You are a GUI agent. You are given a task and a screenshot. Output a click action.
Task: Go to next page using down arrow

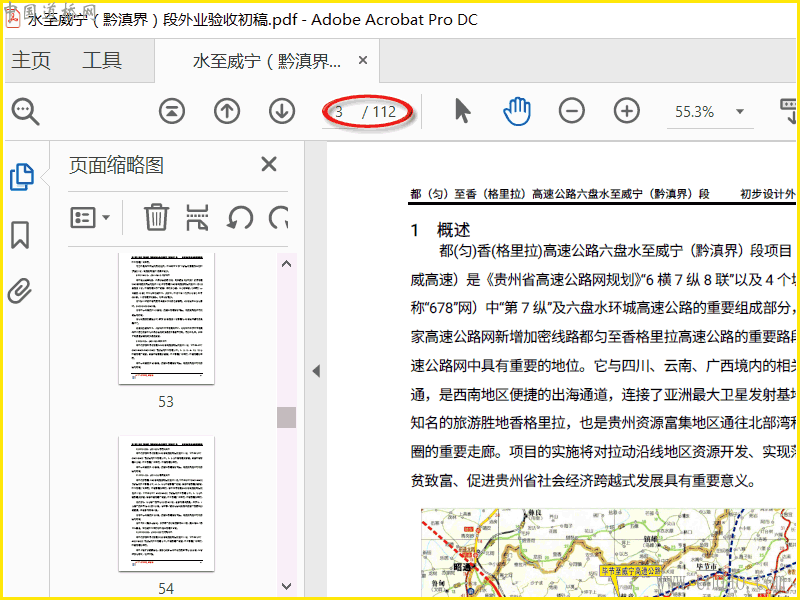[x=282, y=111]
